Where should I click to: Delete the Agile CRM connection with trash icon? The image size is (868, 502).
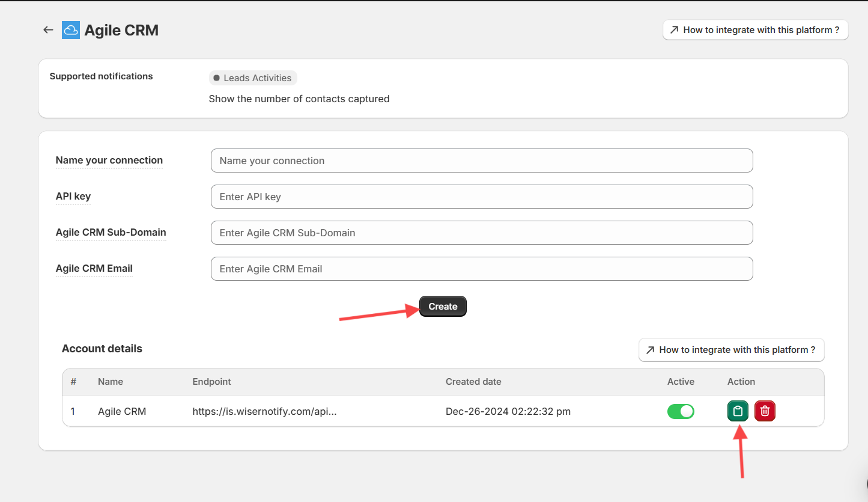click(765, 411)
